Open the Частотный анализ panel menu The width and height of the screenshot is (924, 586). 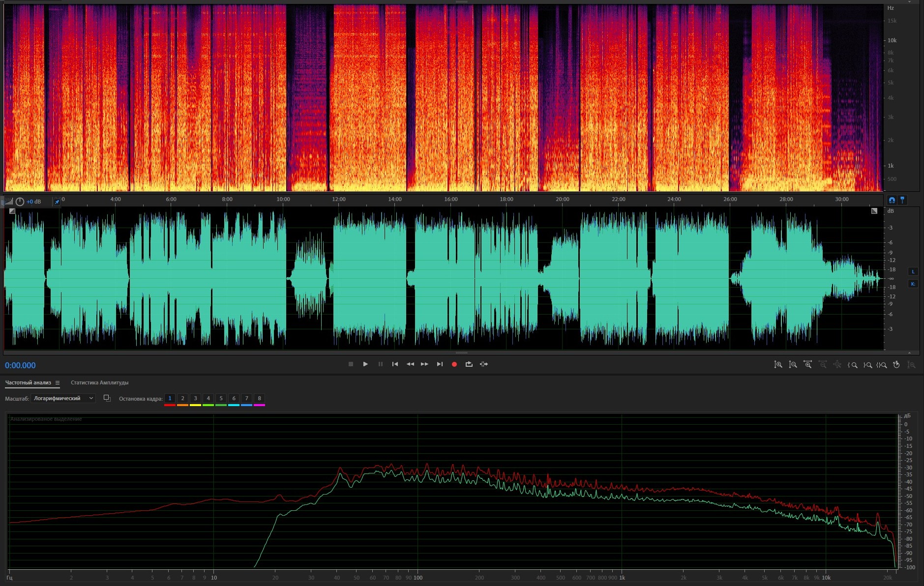tap(58, 383)
